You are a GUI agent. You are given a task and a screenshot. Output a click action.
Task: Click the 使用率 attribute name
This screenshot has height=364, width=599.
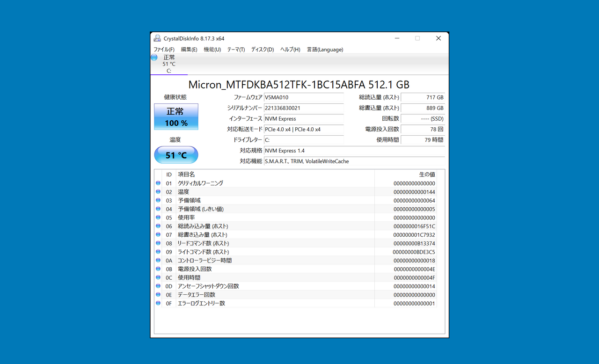pos(186,218)
